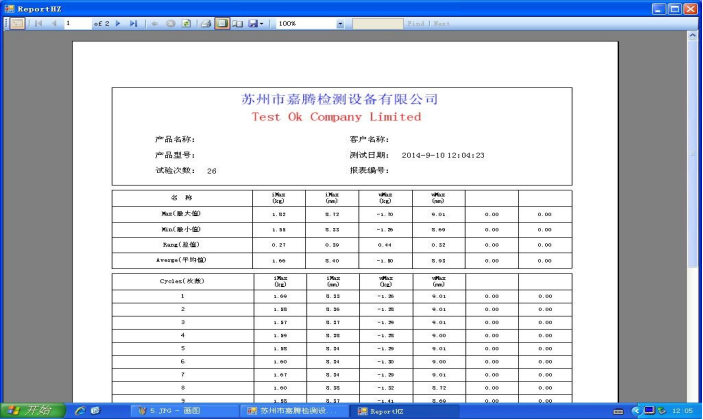
Task: Click the back to parent report arrow
Action: point(155,23)
